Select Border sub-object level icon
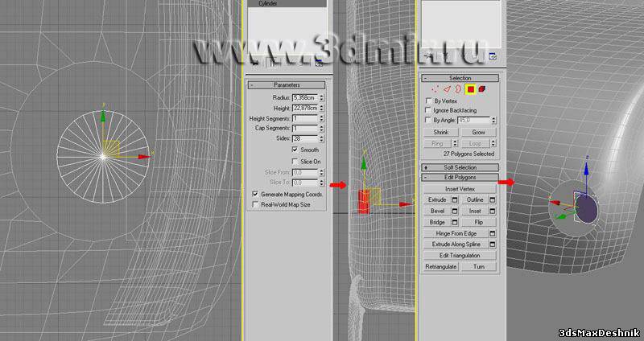 [458, 88]
